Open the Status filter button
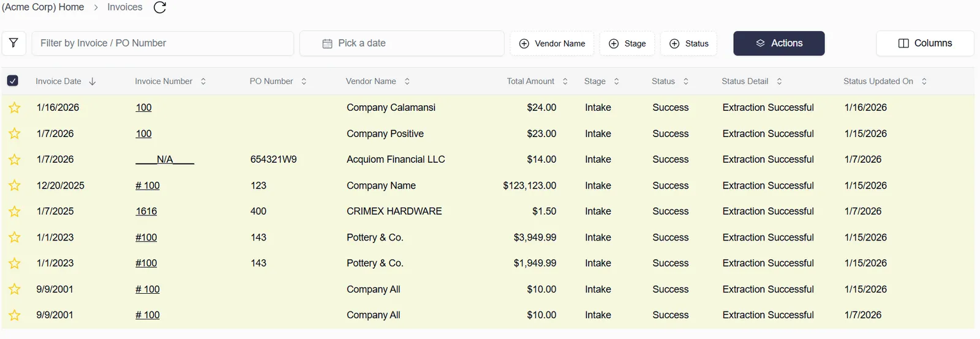Image resolution: width=980 pixels, height=339 pixels. coord(689,43)
